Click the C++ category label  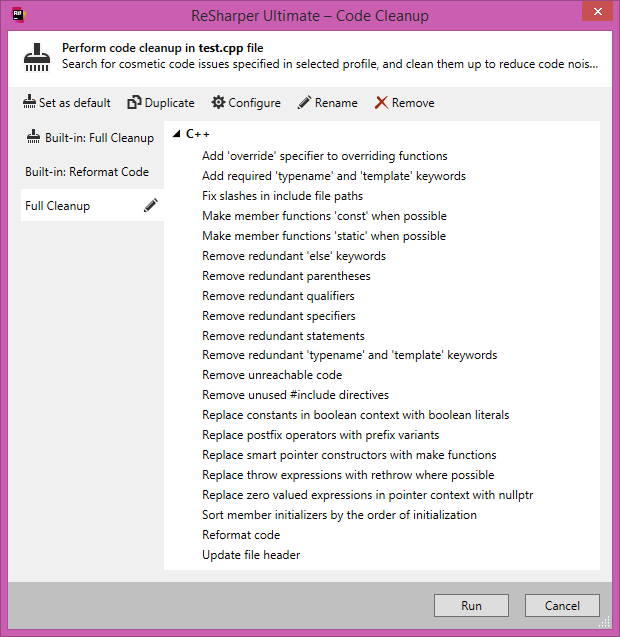coord(197,134)
